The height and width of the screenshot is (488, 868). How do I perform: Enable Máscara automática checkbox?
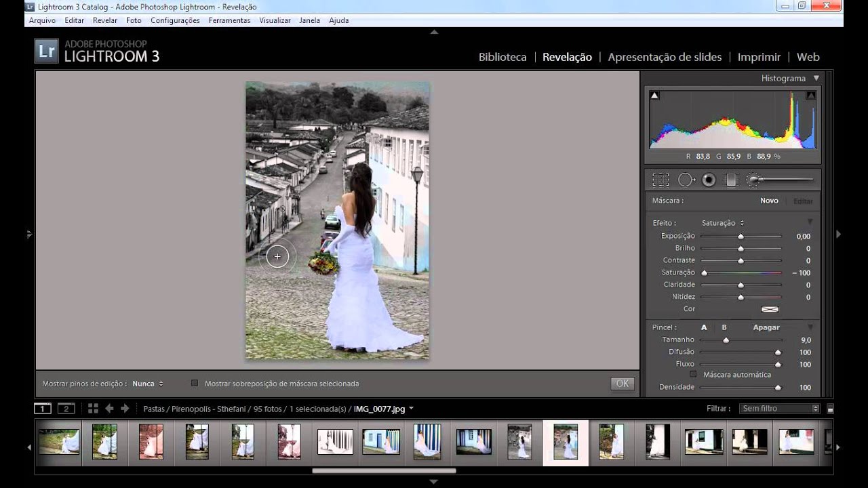point(693,374)
